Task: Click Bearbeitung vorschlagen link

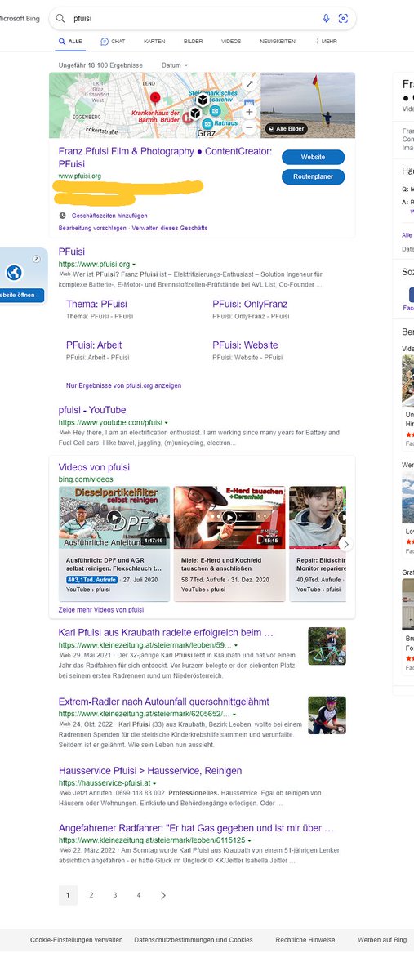Action: pos(92,228)
